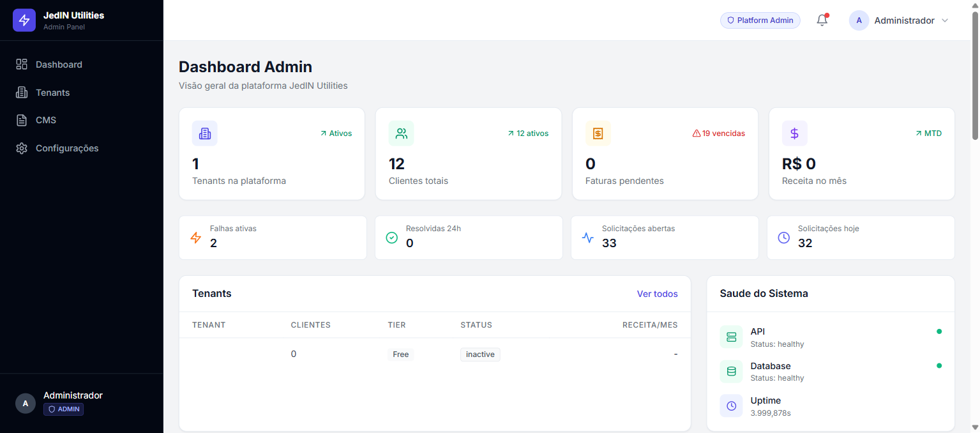Go to Tenants in sidebar
Image resolution: width=980 pixels, height=433 pixels.
pyautogui.click(x=52, y=93)
